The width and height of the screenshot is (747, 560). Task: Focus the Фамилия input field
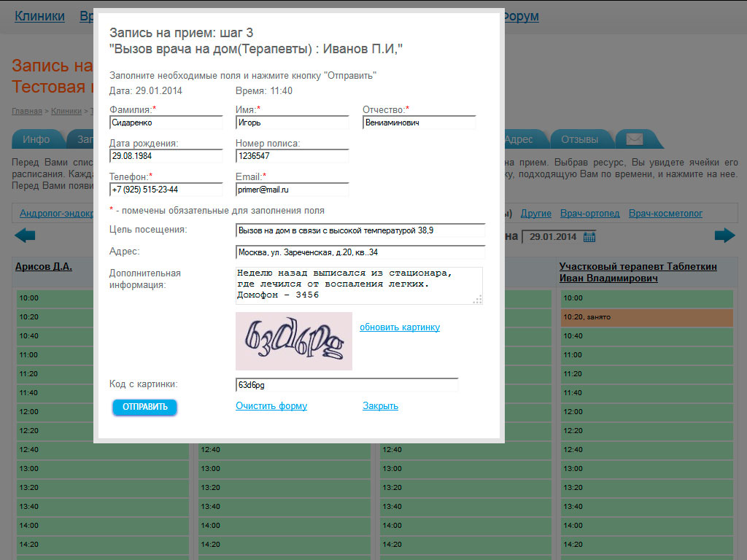click(166, 123)
